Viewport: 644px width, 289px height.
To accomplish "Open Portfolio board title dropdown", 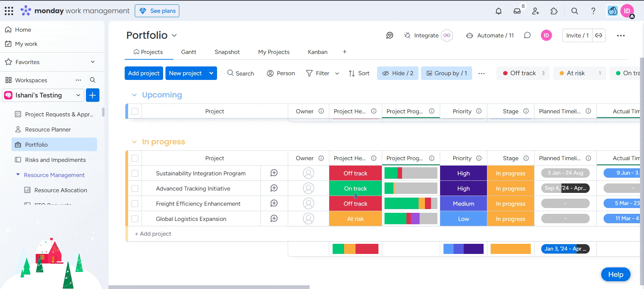I will [174, 35].
